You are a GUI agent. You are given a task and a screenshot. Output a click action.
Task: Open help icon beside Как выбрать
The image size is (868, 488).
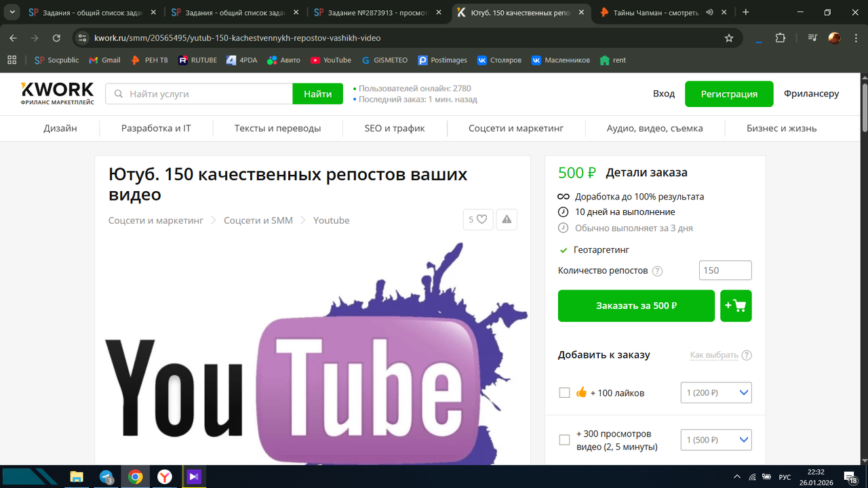747,355
